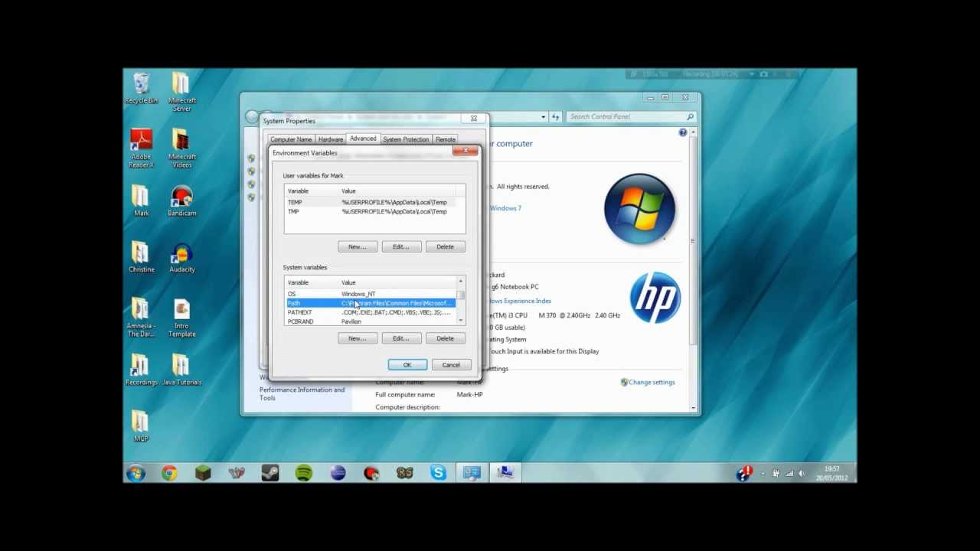Open the Mark folder on desktop
The height and width of the screenshot is (551, 980).
tap(141, 201)
